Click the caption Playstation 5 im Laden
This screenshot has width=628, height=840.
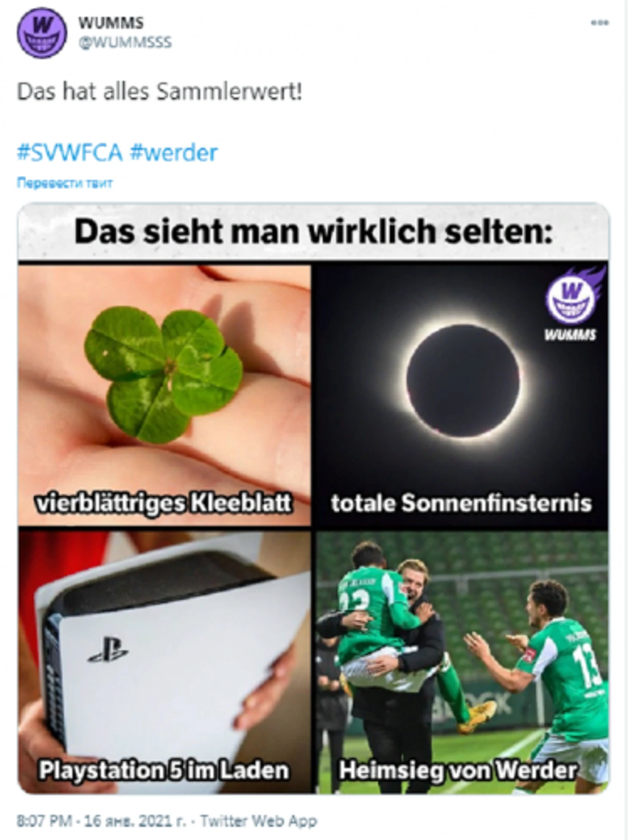(x=164, y=770)
